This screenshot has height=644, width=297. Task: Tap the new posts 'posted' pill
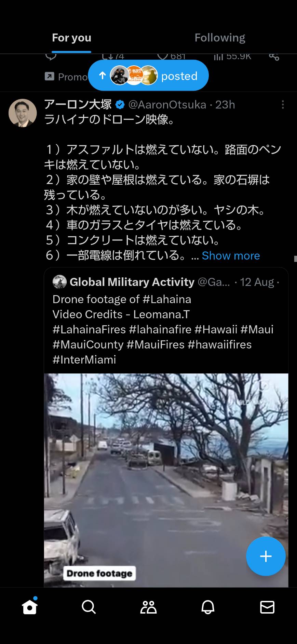click(148, 76)
